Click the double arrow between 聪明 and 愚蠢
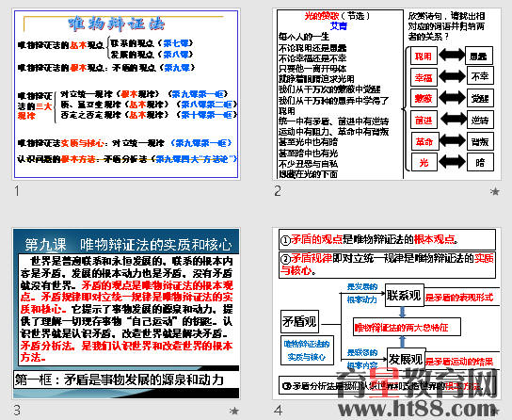The height and width of the screenshot is (420, 512). (x=452, y=55)
